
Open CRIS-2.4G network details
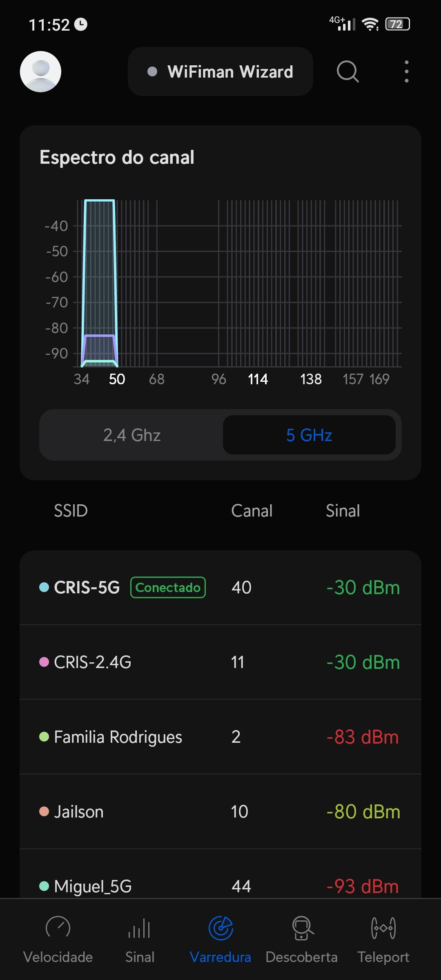point(220,662)
